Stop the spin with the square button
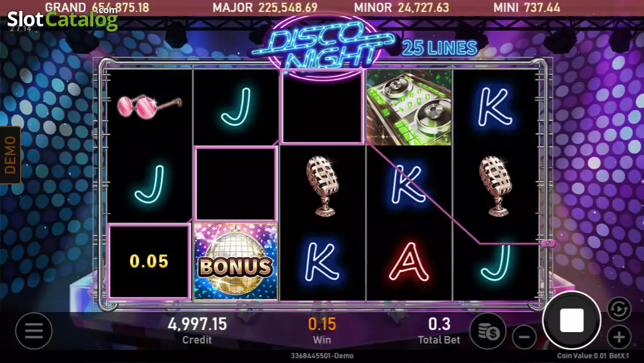This screenshot has width=644, height=363. click(572, 320)
